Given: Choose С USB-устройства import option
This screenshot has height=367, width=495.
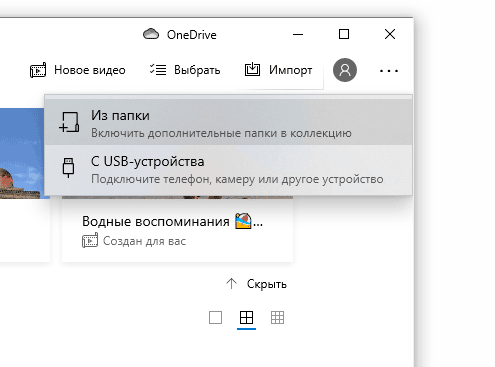Looking at the screenshot, I should [228, 170].
